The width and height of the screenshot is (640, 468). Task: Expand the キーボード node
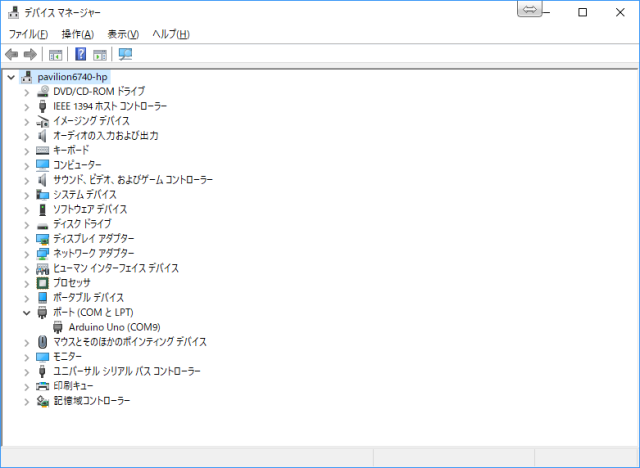coord(27,151)
